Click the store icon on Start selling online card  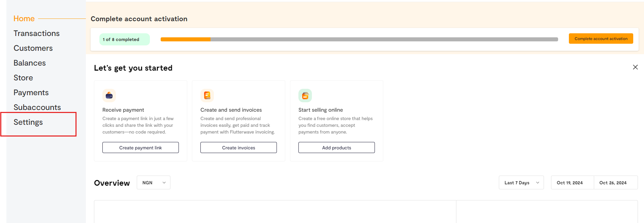305,96
